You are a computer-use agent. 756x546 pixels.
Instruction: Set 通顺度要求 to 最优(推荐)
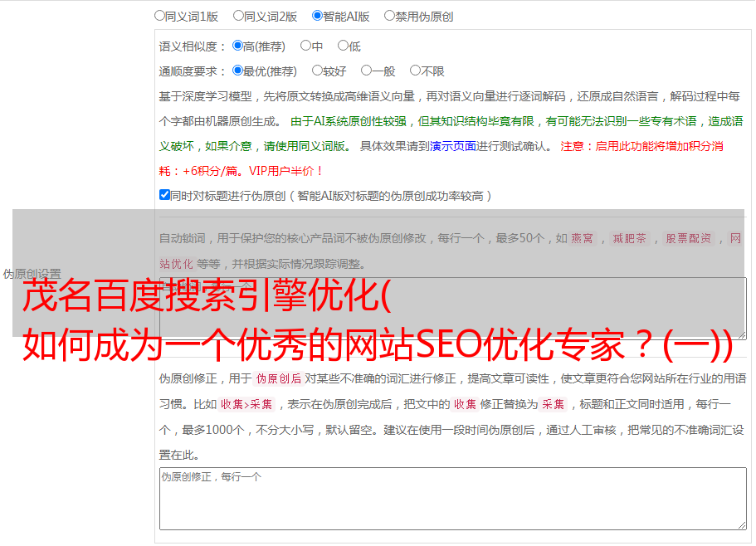237,71
